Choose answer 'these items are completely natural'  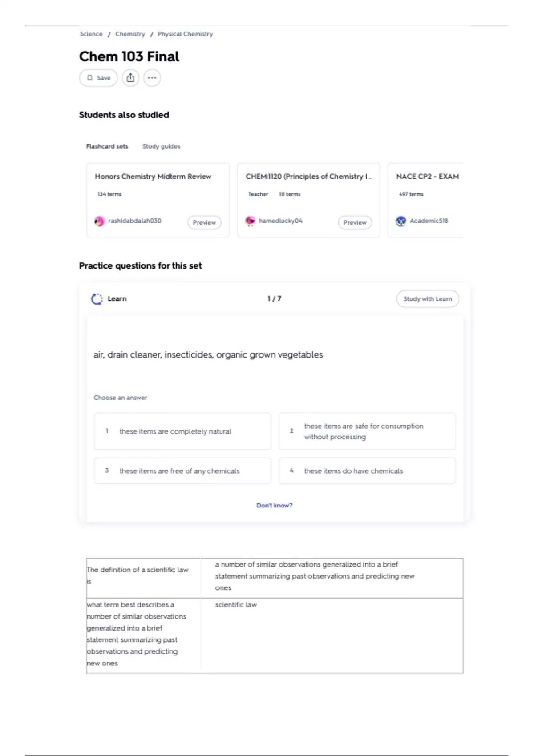click(x=182, y=431)
